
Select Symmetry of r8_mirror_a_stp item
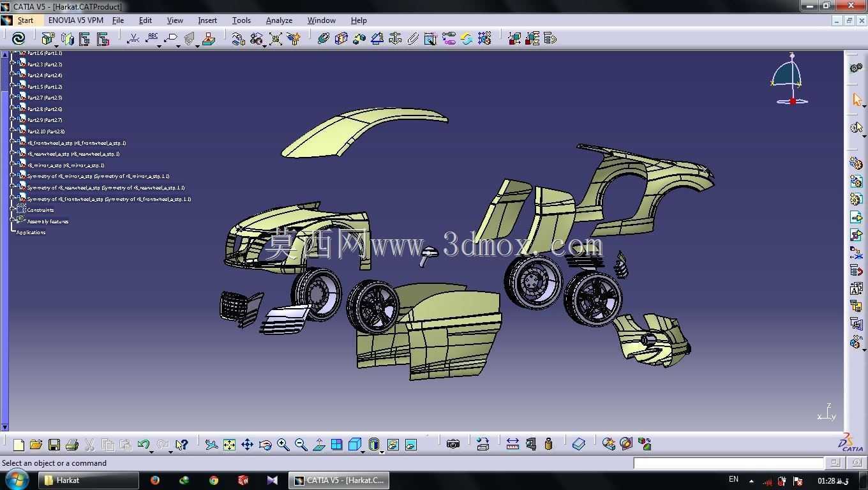point(98,176)
